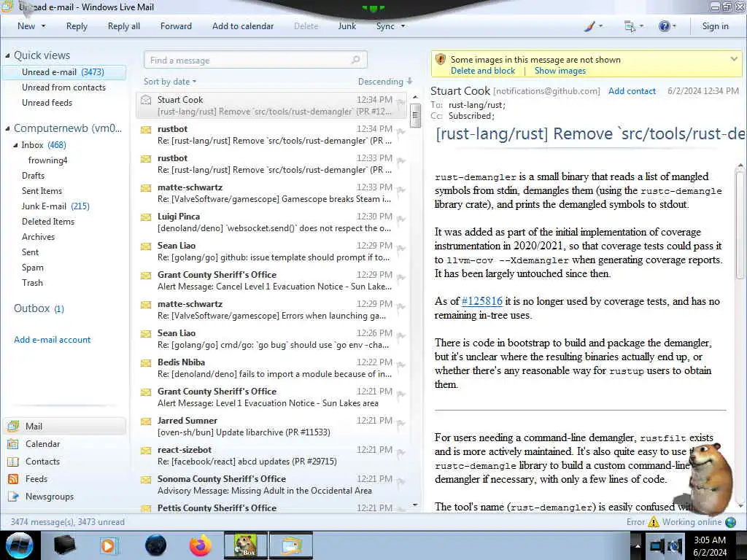
Task: Click the Windows Live Mail taskbar button
Action: tap(291, 545)
